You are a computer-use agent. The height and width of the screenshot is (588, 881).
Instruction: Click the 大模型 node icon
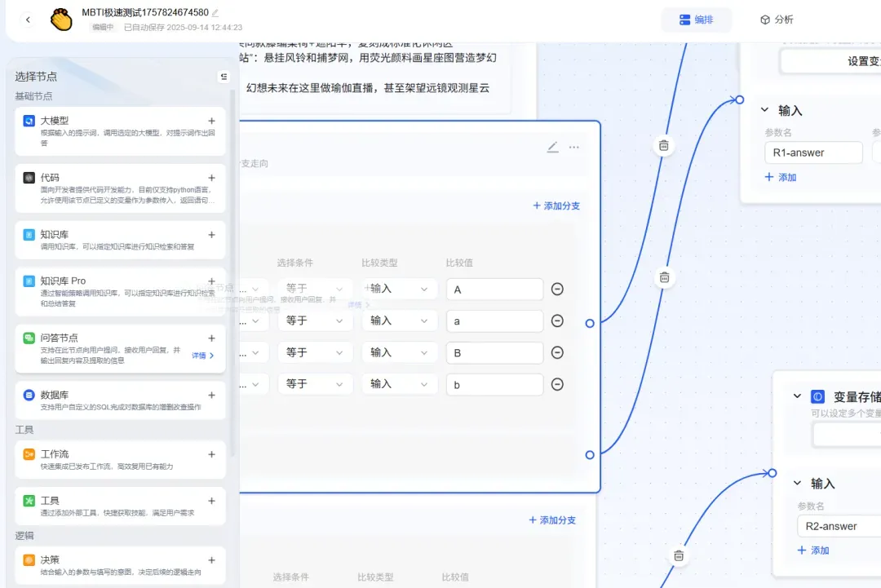pyautogui.click(x=29, y=121)
